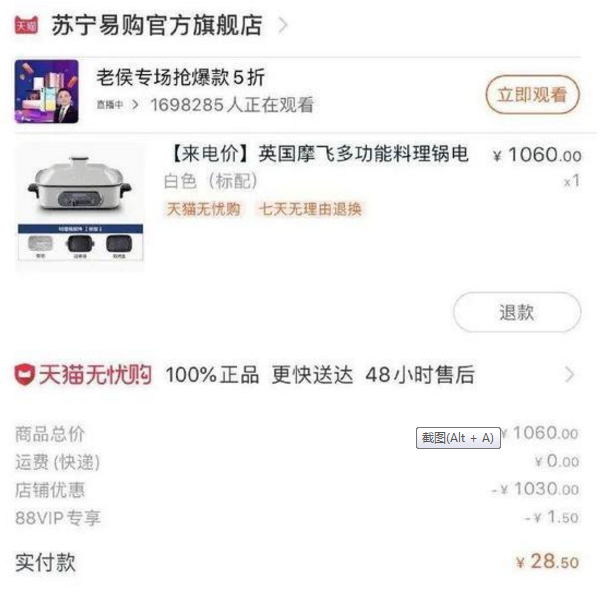
Task: Open the 老侯专场 livestream thumbnail
Action: (x=47, y=91)
